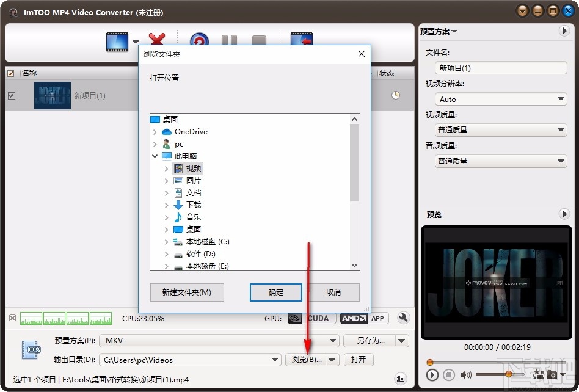
Task: Take a snapshot with the camera icon
Action: coord(552,375)
